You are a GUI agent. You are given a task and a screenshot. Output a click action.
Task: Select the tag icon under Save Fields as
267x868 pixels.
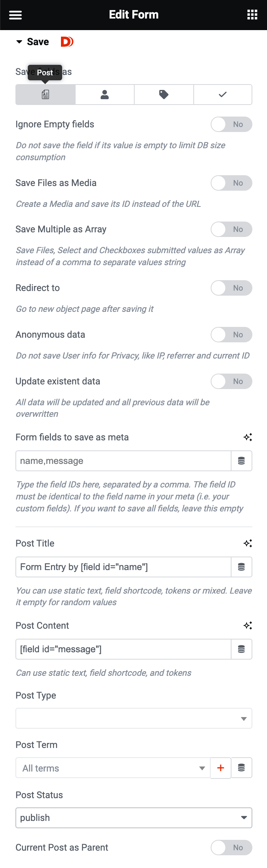pyautogui.click(x=164, y=94)
